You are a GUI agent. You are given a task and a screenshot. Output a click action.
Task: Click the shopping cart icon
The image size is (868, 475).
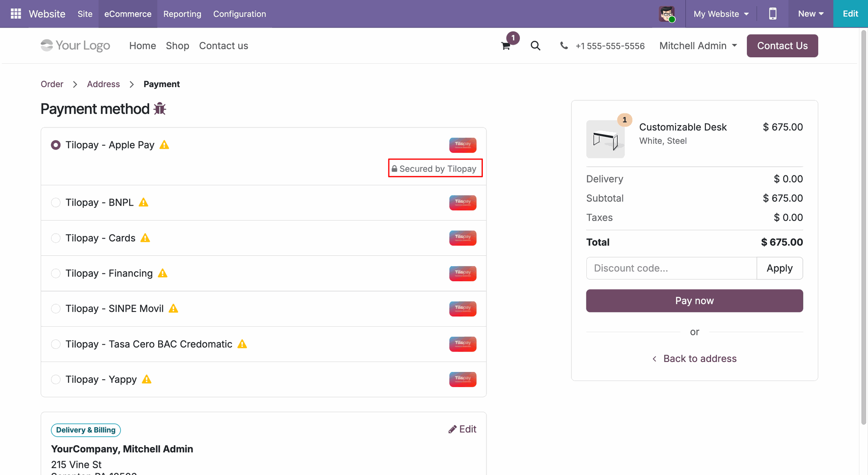coord(506,46)
